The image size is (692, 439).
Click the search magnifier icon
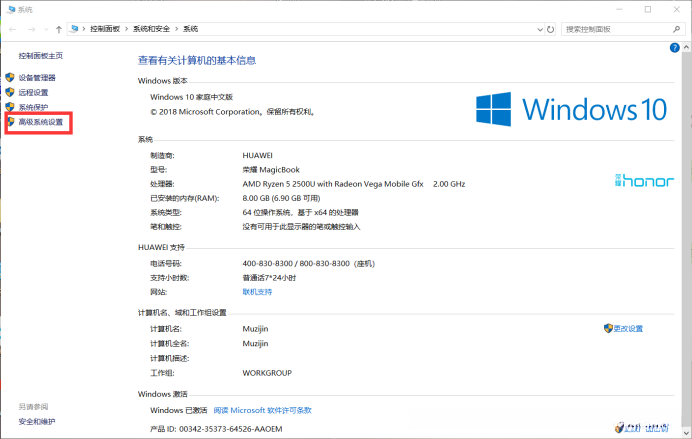click(677, 29)
